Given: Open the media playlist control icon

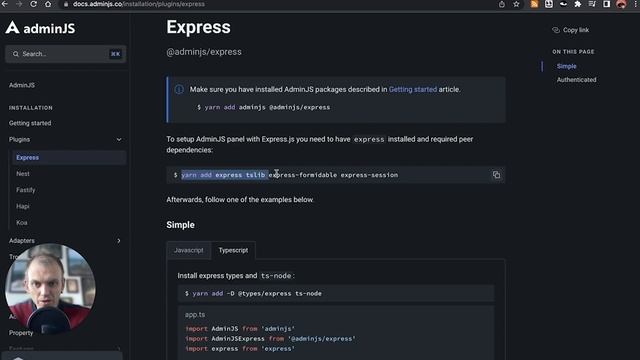Looking at the screenshot, I should click(x=592, y=4).
